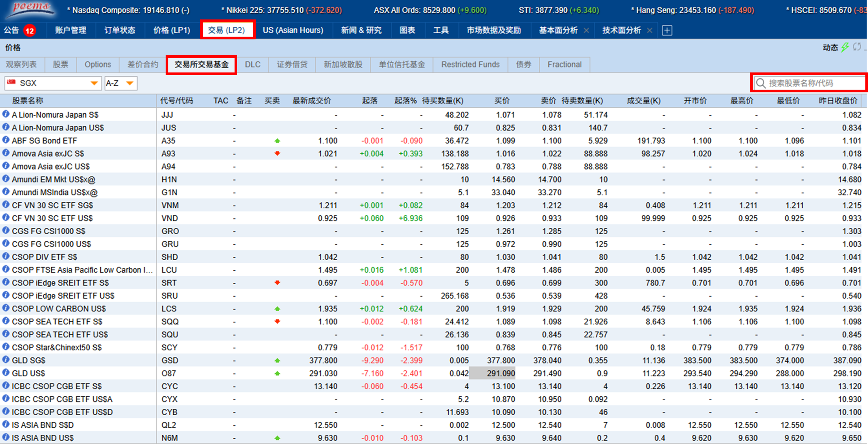
Task: Select the 债券 bonds sub-tab
Action: coord(523,65)
